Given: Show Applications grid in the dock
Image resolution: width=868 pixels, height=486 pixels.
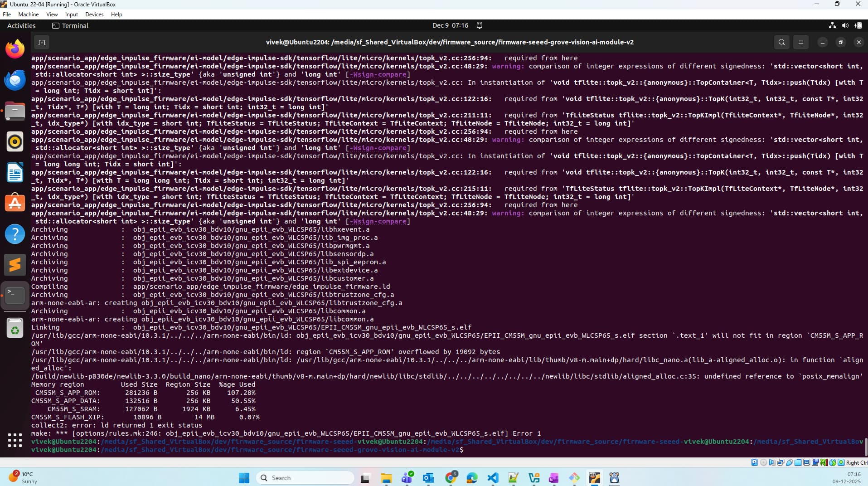Looking at the screenshot, I should 15,440.
